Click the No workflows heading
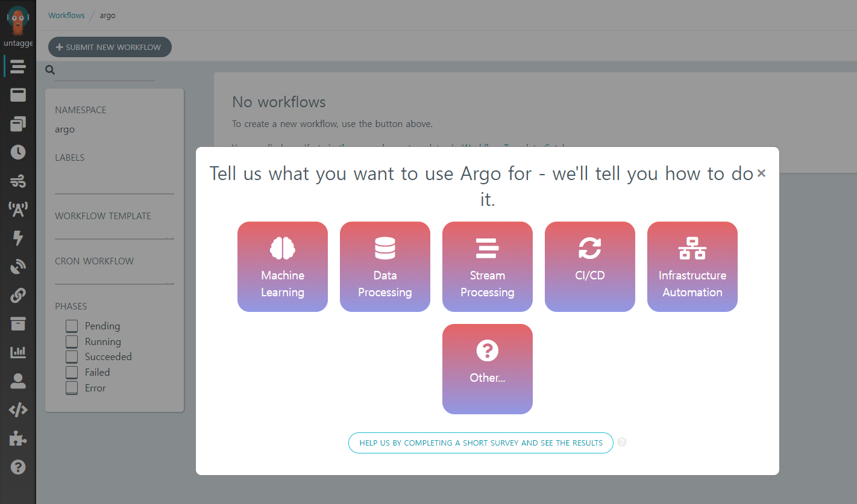 279,102
